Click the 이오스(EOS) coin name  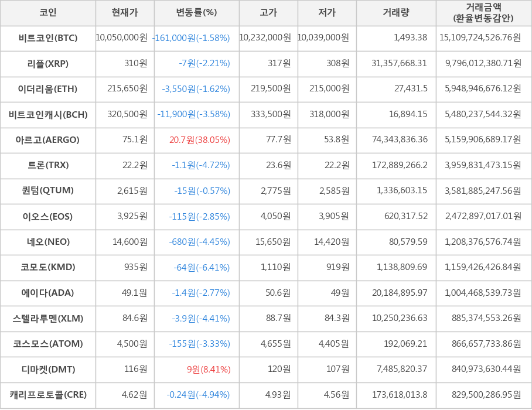[x=48, y=217]
